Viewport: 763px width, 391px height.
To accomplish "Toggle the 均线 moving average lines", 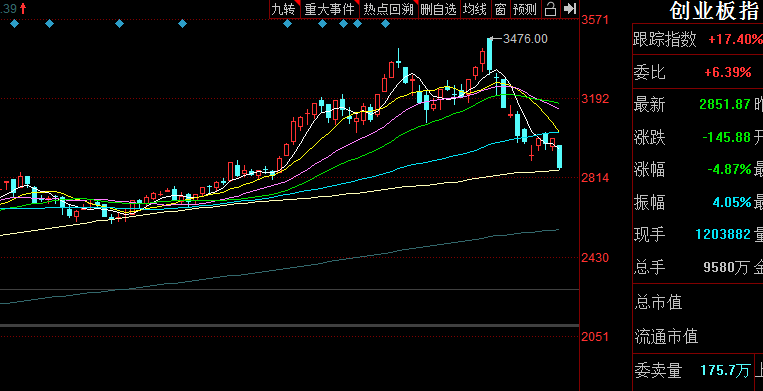I will [x=474, y=9].
